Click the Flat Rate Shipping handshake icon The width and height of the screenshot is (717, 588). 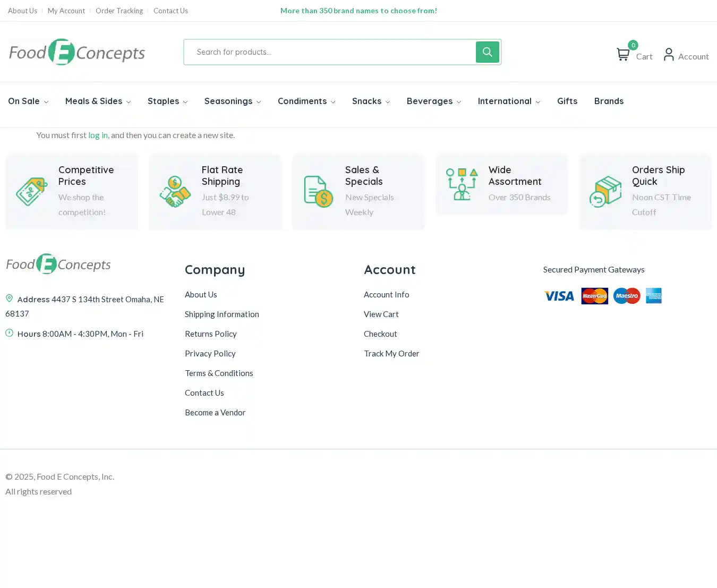click(x=175, y=191)
